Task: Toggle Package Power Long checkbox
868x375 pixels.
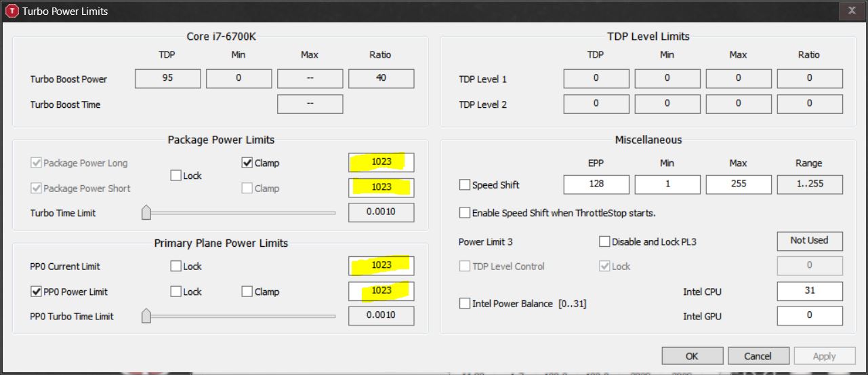Action: click(x=37, y=163)
